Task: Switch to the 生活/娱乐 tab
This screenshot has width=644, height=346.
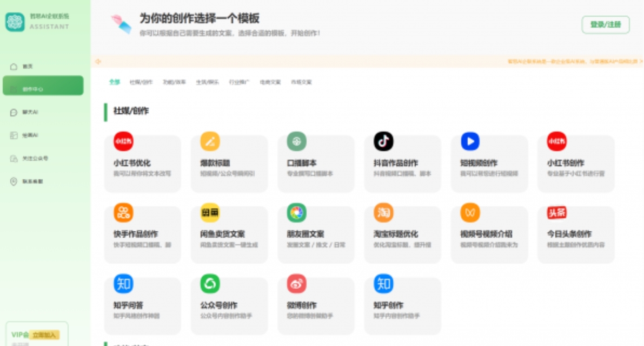Action: coord(207,82)
